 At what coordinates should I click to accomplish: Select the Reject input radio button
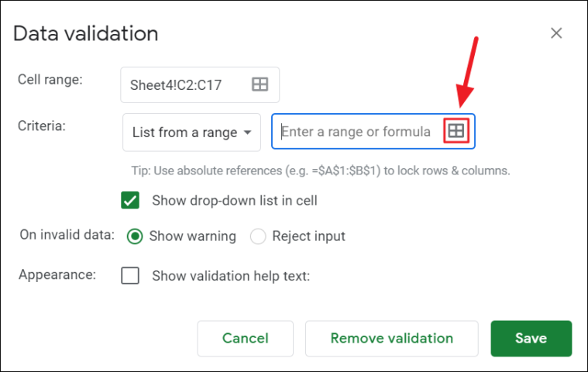(x=258, y=236)
